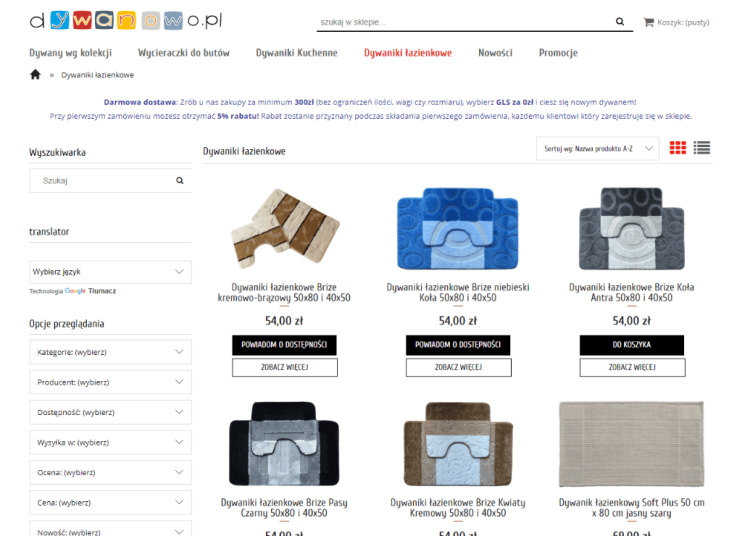Expand the Kategorie filter dropdown
Screen dimensions: 750x536
click(110, 352)
